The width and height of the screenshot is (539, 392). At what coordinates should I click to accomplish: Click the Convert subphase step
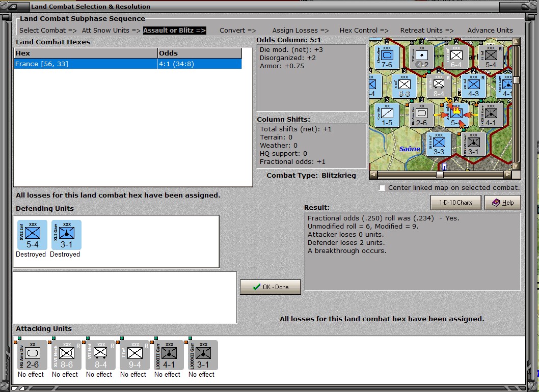click(x=238, y=30)
